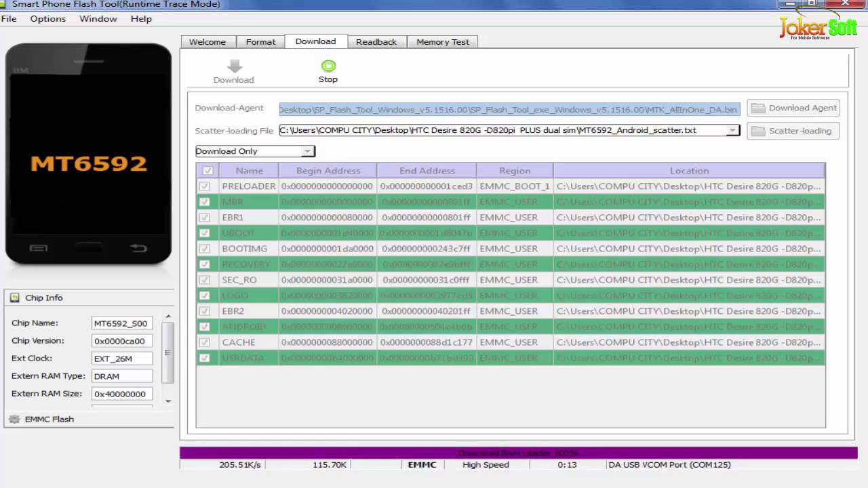Switch to the Welcome tab
Viewport: 868px width, 488px height.
coord(208,42)
